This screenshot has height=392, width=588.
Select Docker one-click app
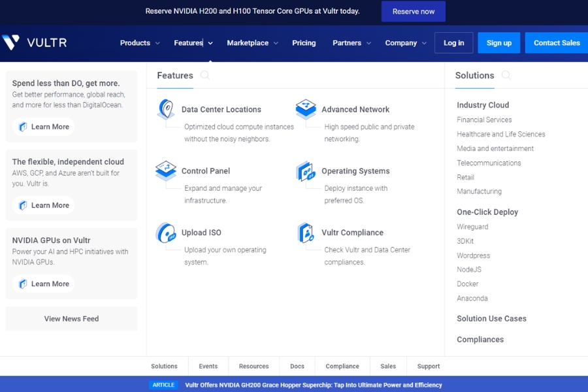click(x=467, y=284)
